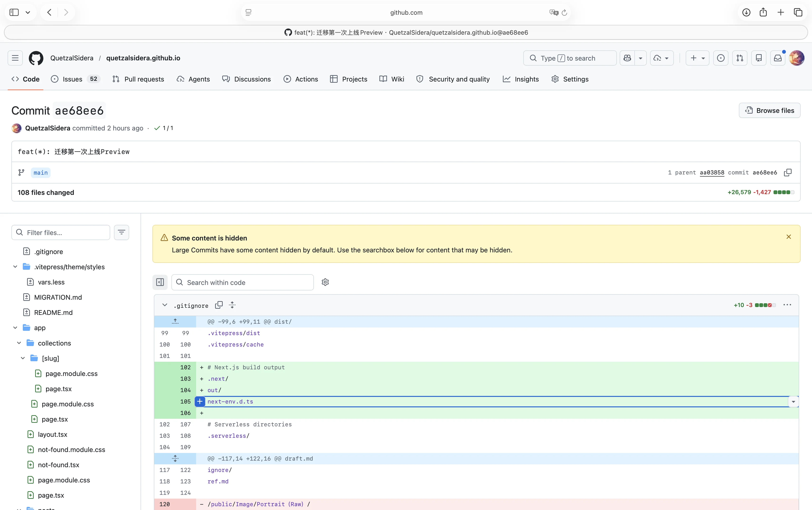Open line 105 actions dropdown

pos(793,401)
